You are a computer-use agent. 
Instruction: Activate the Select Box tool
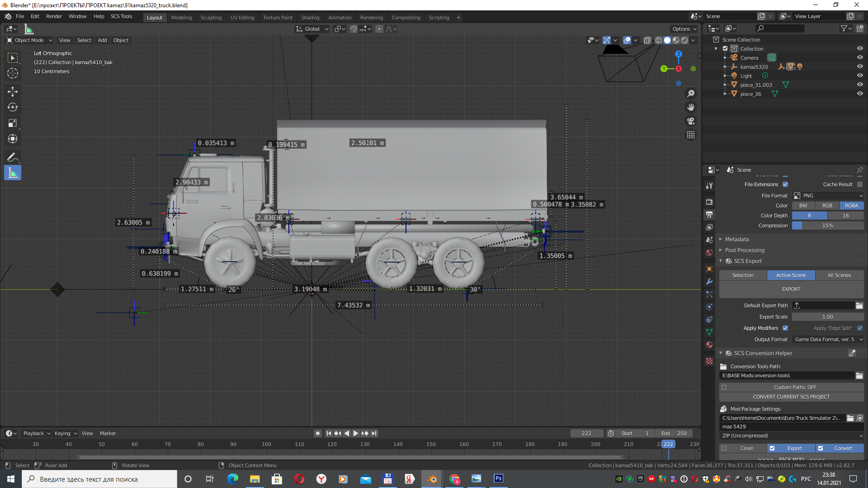coord(13,58)
